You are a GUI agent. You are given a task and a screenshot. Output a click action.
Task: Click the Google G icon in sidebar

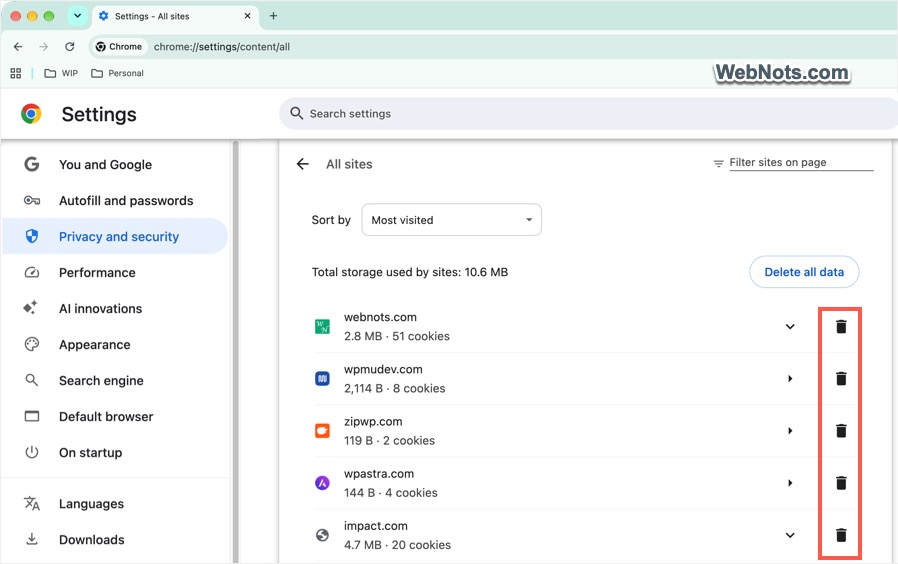pyautogui.click(x=31, y=164)
